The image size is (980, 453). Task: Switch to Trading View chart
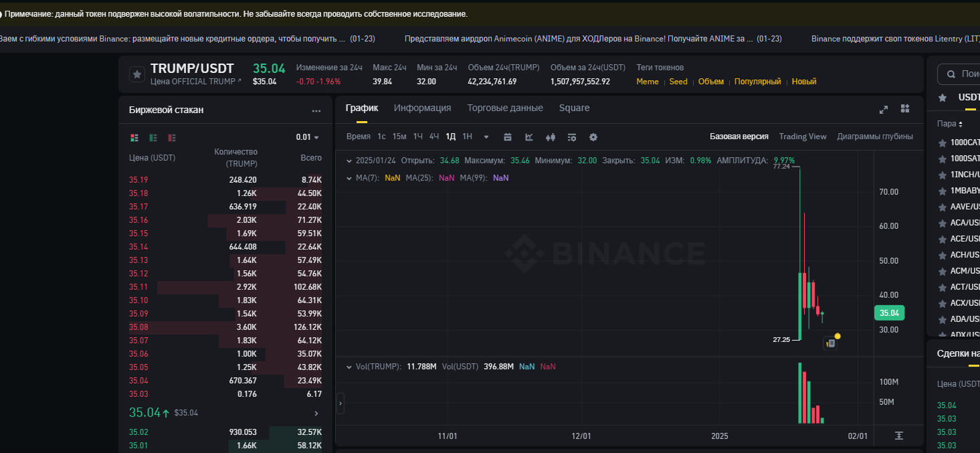(x=803, y=137)
